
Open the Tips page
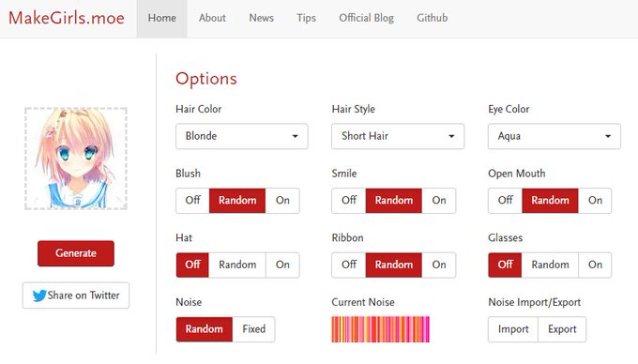click(x=306, y=19)
